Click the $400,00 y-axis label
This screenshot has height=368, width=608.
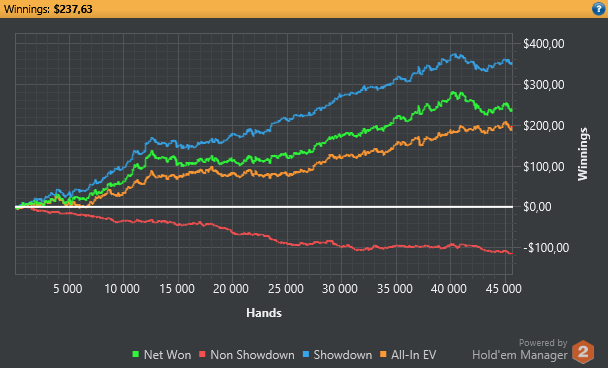(x=544, y=44)
